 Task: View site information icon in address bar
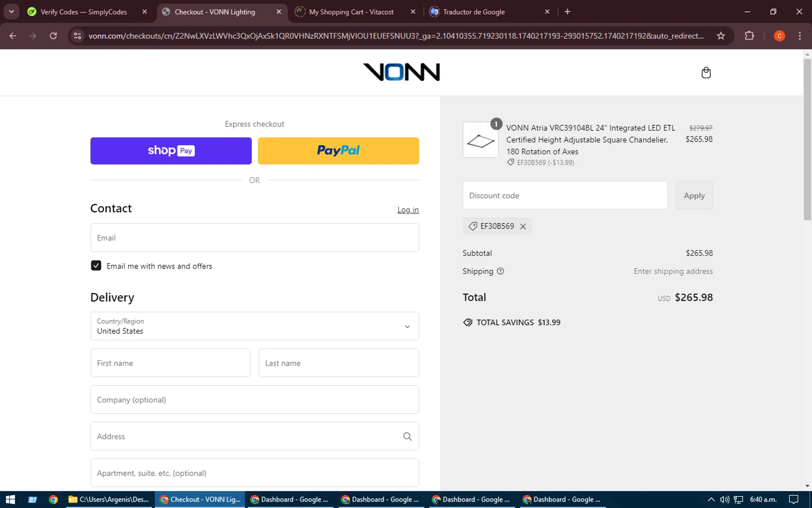click(77, 36)
